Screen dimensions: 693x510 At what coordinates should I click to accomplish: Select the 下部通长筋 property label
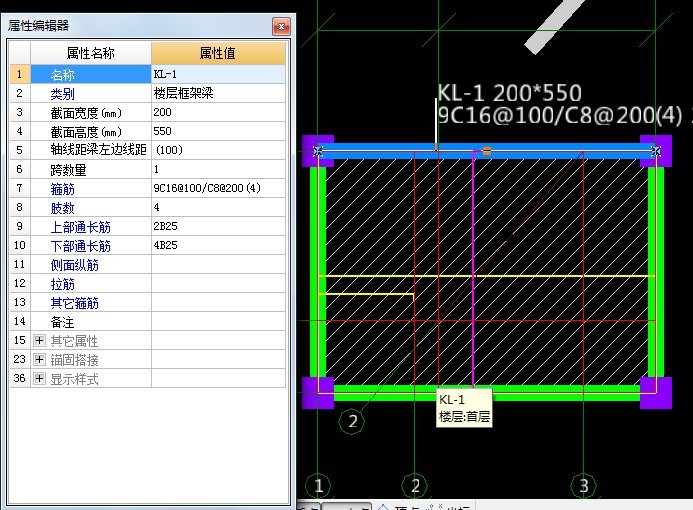click(x=80, y=246)
